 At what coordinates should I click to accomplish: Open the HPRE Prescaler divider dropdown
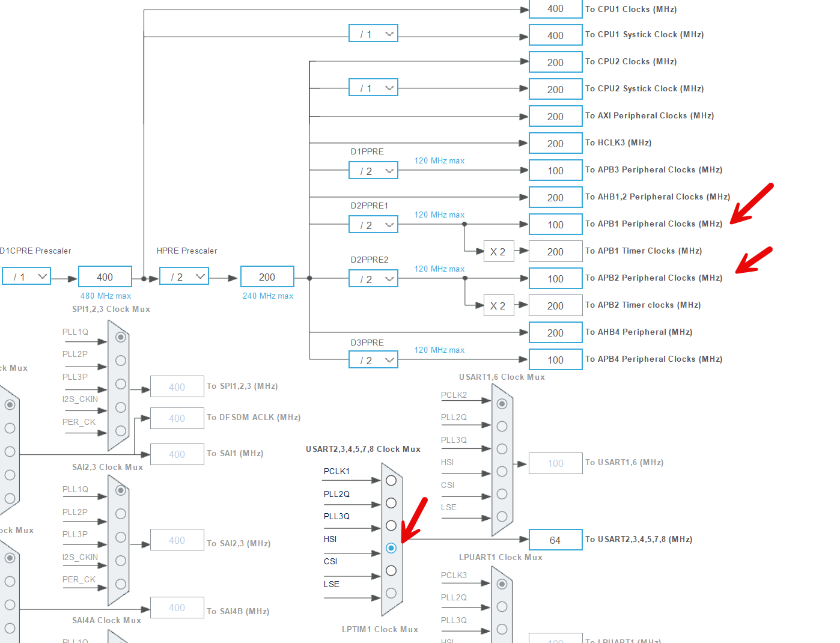[x=184, y=276]
